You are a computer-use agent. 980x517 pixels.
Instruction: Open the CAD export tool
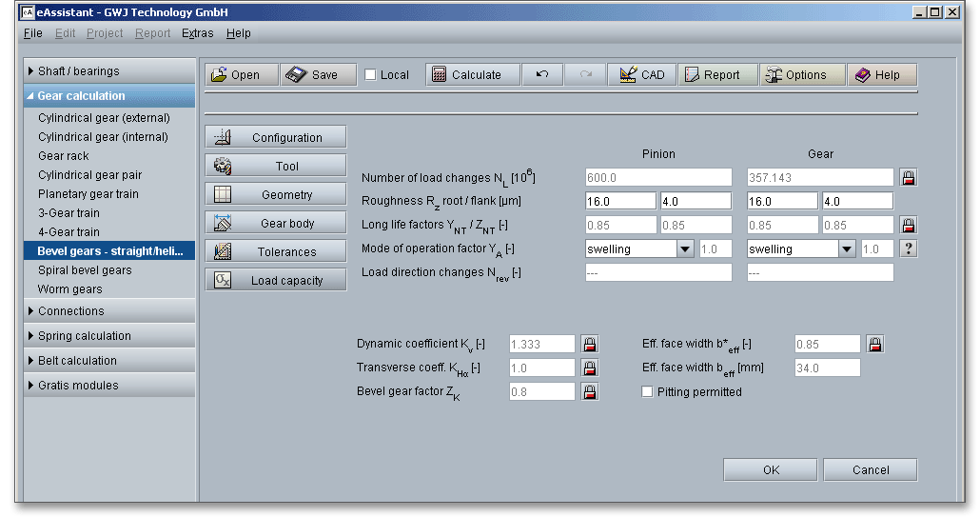642,75
